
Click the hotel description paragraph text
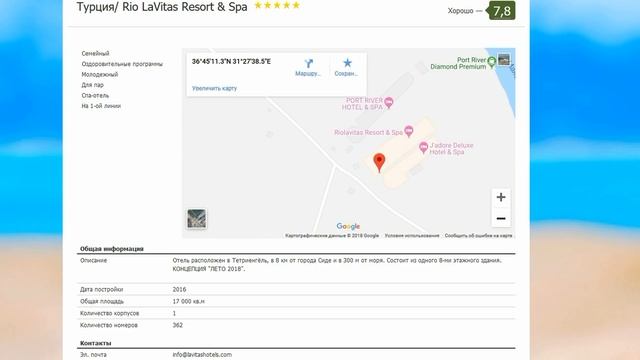[x=337, y=264]
